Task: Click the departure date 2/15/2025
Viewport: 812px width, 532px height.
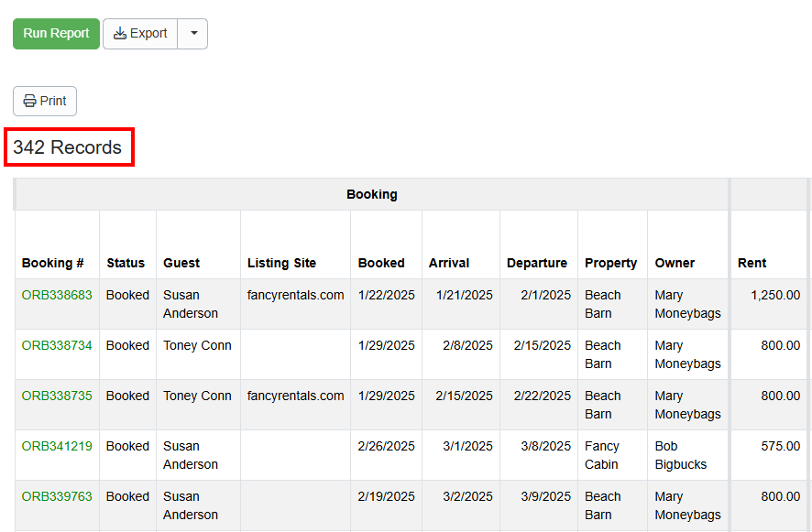Action: 543,345
